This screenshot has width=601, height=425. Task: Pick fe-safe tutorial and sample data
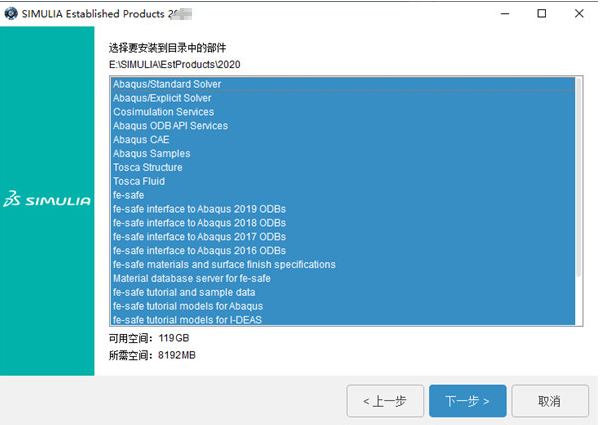[343, 292]
